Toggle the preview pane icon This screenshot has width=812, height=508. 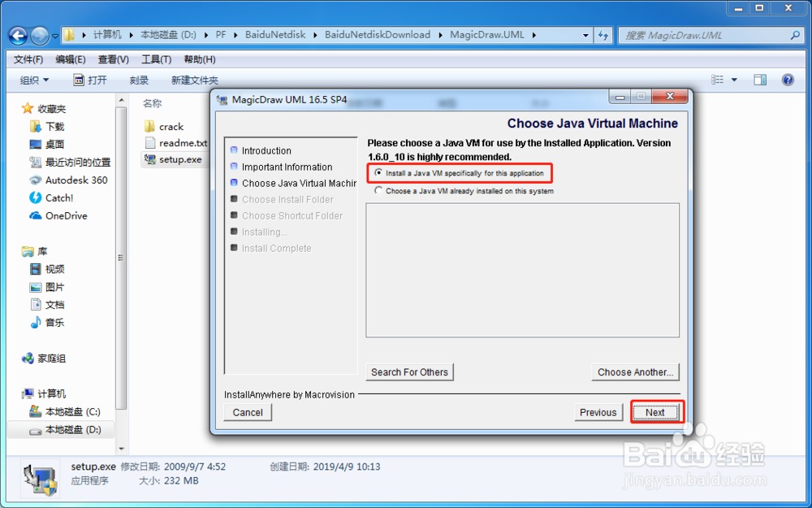(760, 80)
